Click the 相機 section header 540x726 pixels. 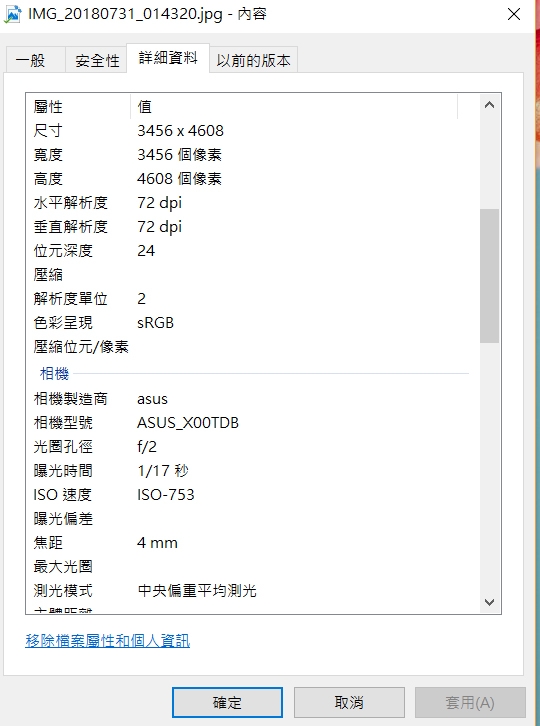54,373
